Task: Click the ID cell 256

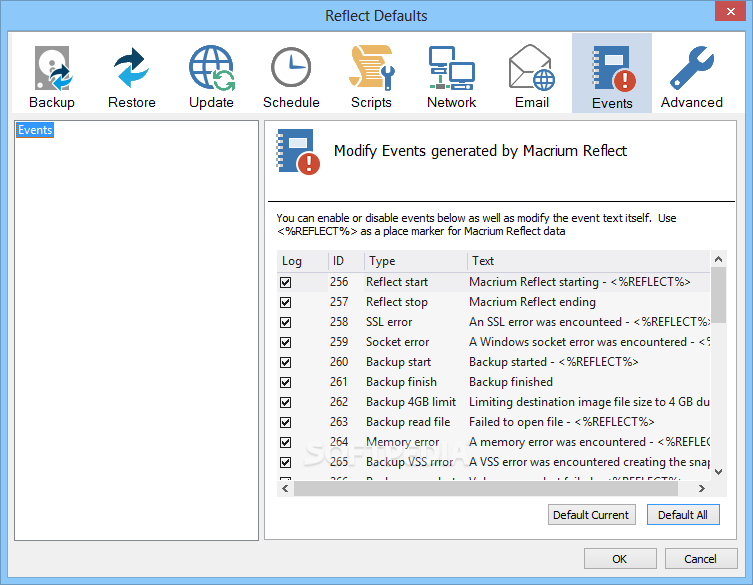Action: pyautogui.click(x=339, y=282)
